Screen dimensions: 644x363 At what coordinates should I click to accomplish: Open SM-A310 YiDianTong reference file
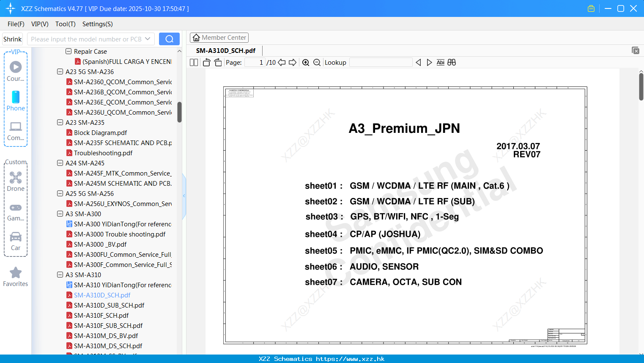(x=119, y=285)
